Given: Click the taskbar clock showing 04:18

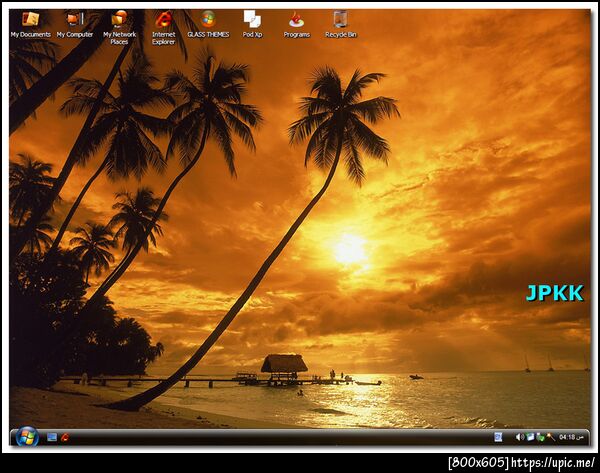Looking at the screenshot, I should [571, 437].
